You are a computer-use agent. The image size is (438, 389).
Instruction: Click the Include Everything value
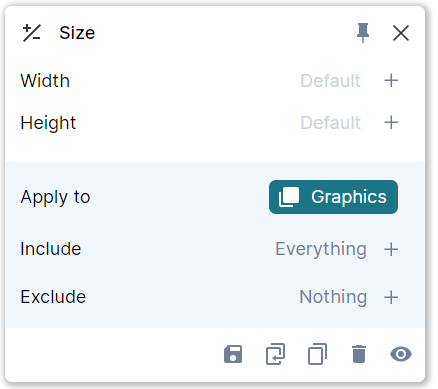321,249
